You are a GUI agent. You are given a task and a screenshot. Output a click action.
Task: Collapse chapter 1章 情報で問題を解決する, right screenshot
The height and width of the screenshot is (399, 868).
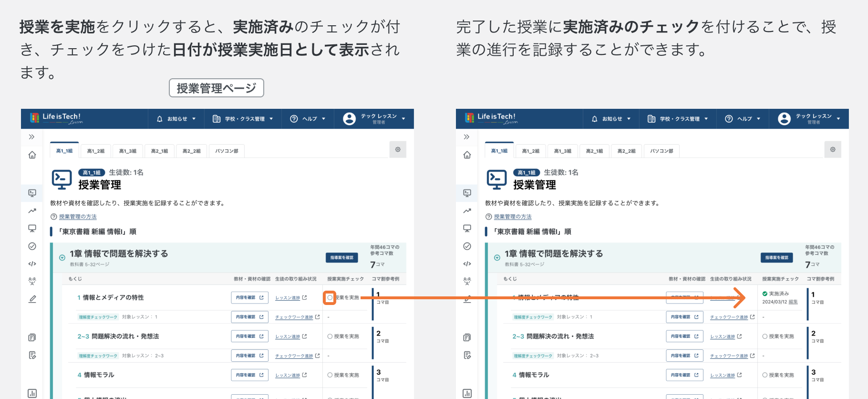(x=497, y=258)
